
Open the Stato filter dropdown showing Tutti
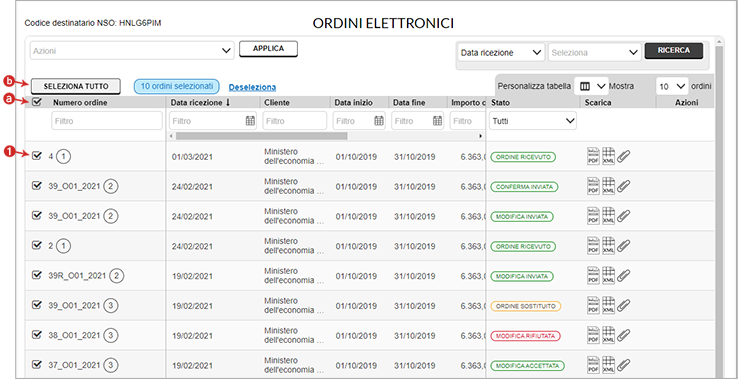pos(533,121)
